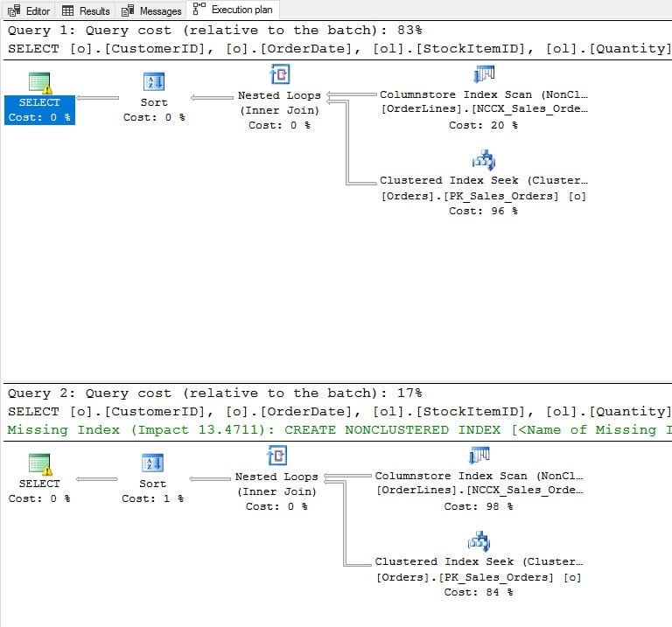The width and height of the screenshot is (672, 627).
Task: Click the SELECT operator icon in Query 1
Action: tap(40, 83)
